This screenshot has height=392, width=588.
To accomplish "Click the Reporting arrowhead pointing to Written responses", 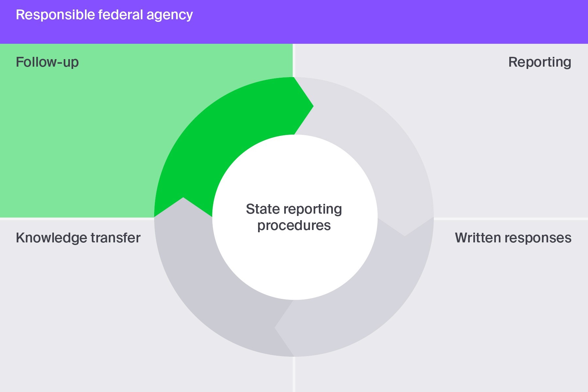I will pyautogui.click(x=405, y=229).
